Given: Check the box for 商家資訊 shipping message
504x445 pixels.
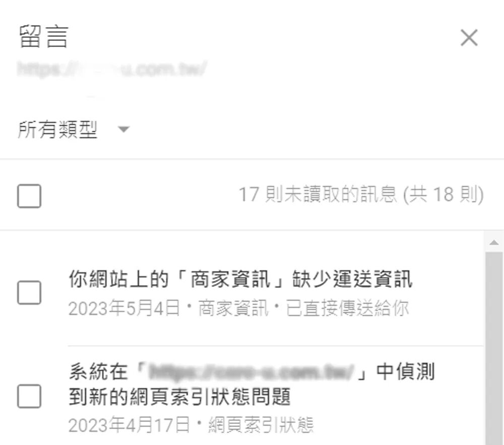Looking at the screenshot, I should [x=29, y=292].
